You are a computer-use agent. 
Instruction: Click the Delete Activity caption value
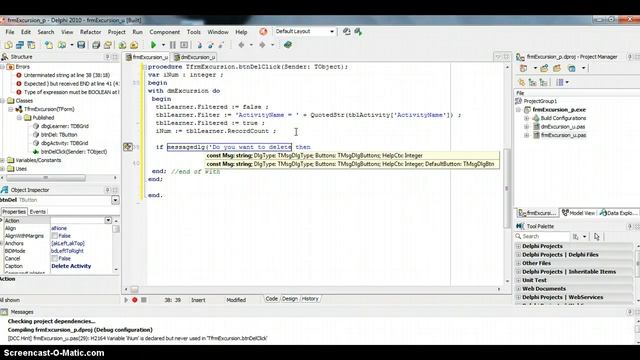71,266
